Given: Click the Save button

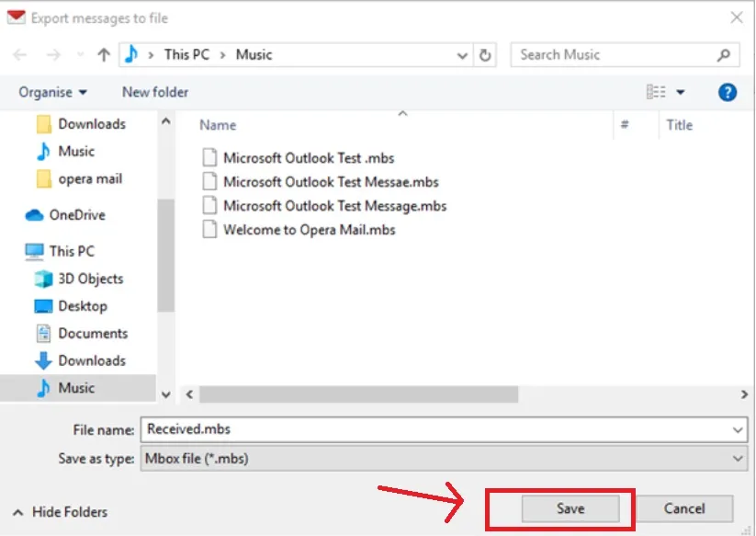Looking at the screenshot, I should (x=570, y=508).
